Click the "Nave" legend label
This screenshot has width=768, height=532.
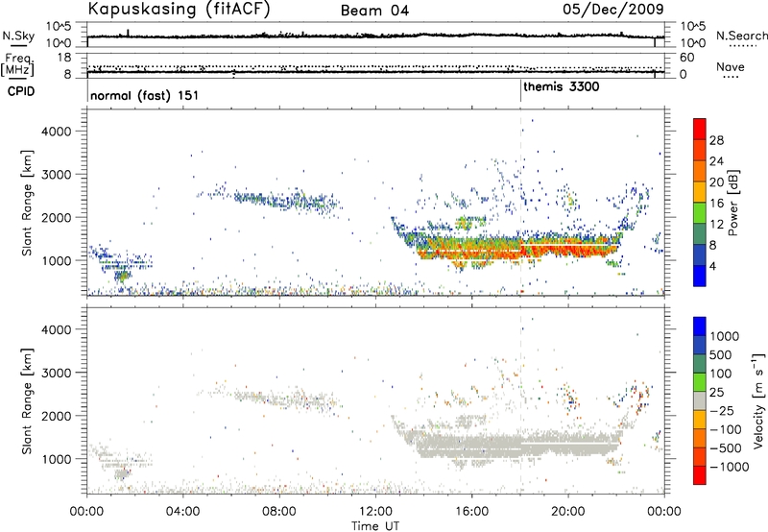731,66
